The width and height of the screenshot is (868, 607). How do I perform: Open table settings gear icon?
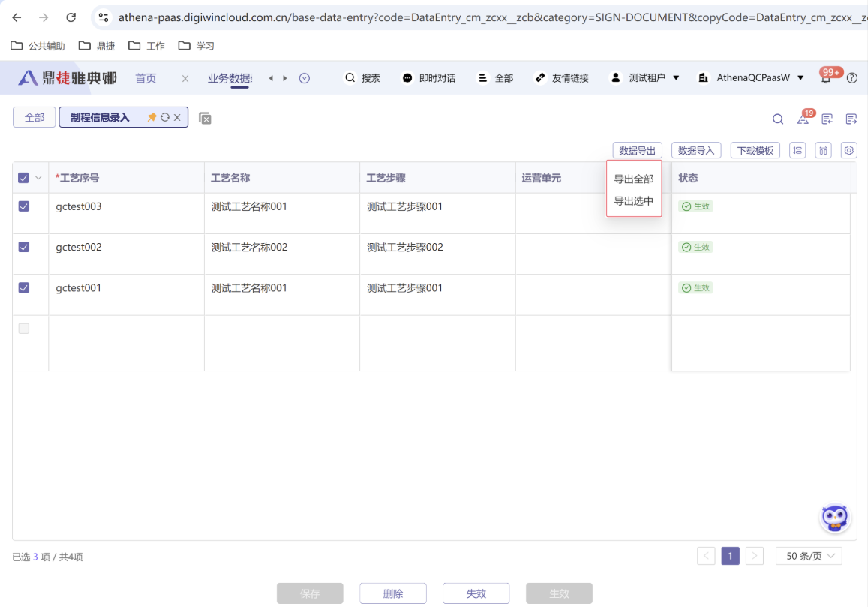click(x=848, y=150)
